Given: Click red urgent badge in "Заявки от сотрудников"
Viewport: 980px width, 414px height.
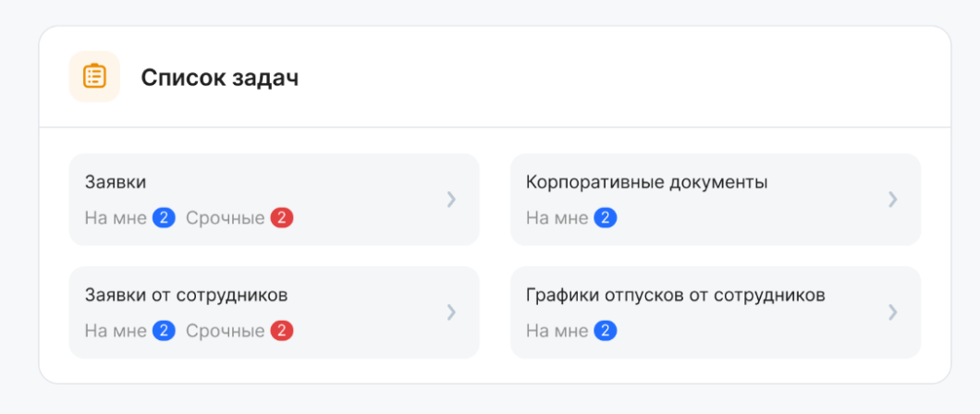Looking at the screenshot, I should pyautogui.click(x=282, y=331).
